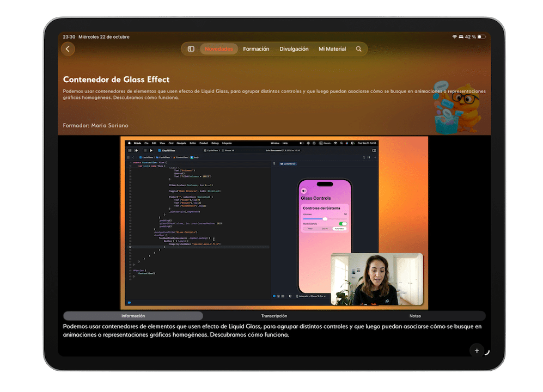543x392 pixels.
Task: Click the pin preview icon in Xcode canvas
Action: tap(274, 164)
